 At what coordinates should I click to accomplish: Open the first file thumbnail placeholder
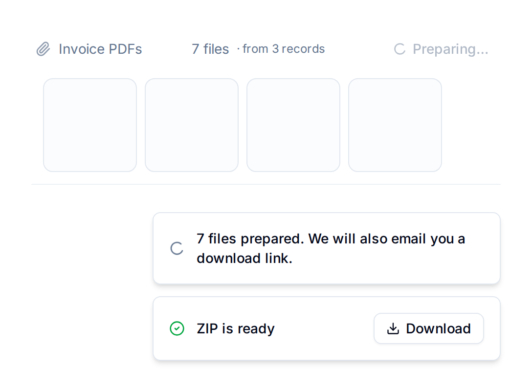tap(90, 125)
